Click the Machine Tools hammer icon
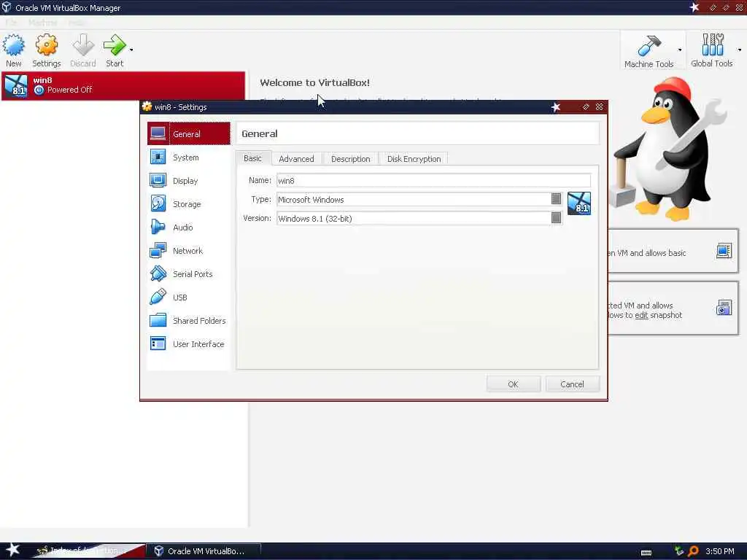747x560 pixels. 649,46
